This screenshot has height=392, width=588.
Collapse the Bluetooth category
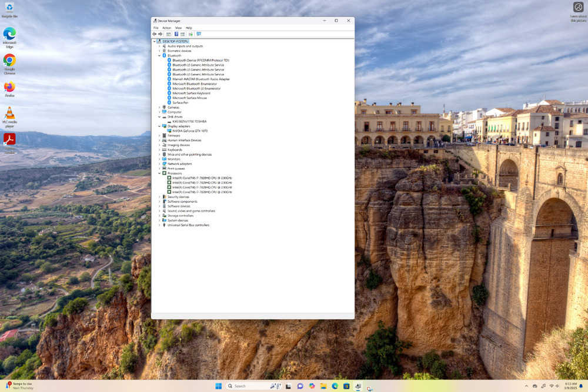point(159,55)
